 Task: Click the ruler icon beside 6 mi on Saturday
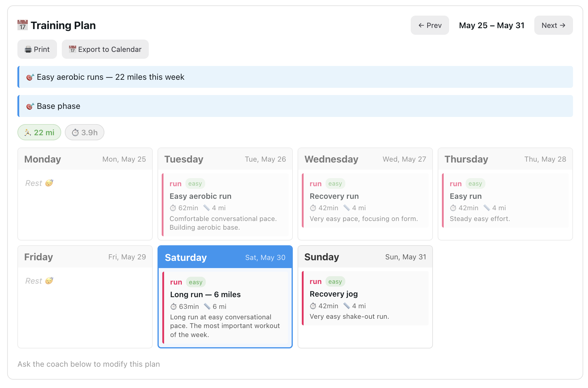(207, 306)
